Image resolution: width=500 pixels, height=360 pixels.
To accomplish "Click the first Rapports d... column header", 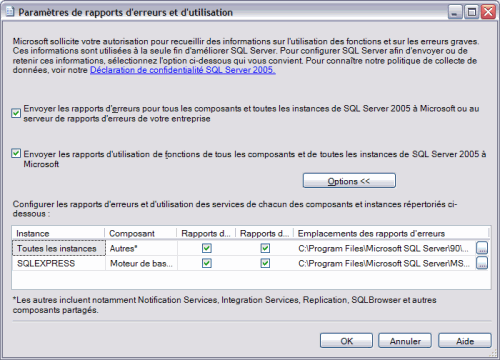I will 206,233.
